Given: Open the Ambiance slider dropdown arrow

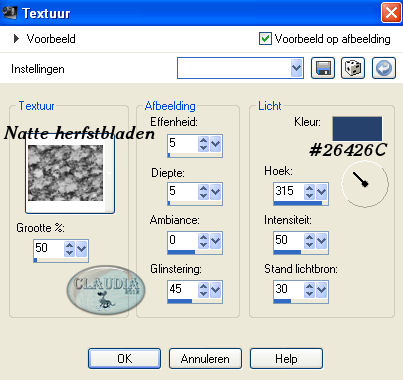Looking at the screenshot, I should point(215,241).
